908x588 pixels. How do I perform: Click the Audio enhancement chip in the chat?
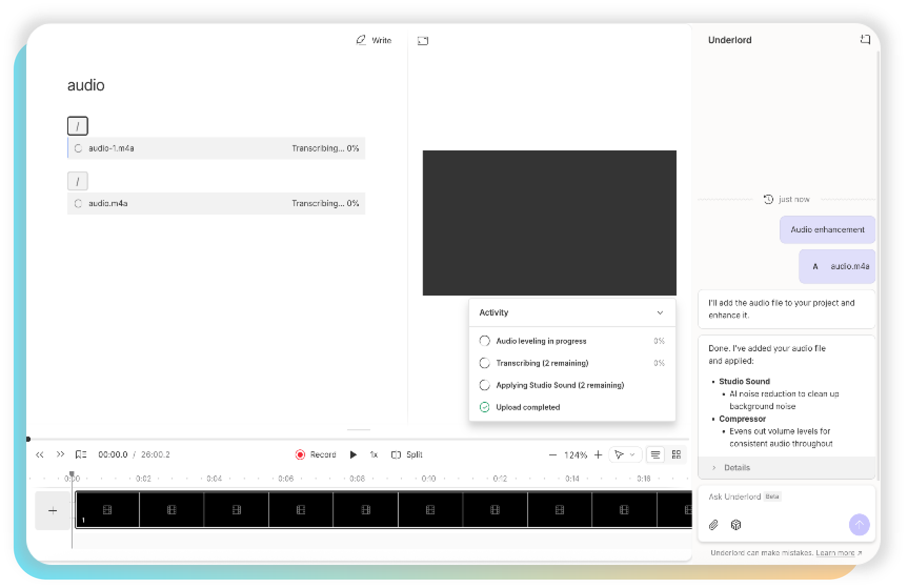(x=827, y=229)
